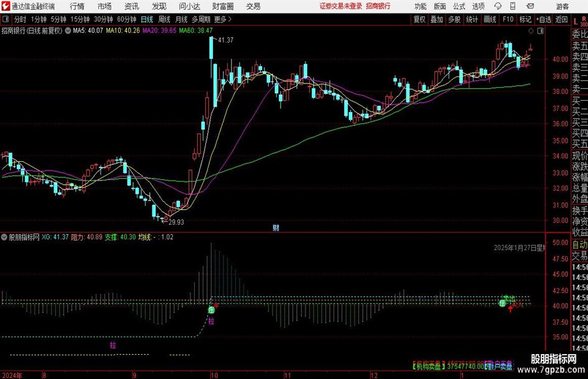Open the 功能 menu

(x=421, y=6)
